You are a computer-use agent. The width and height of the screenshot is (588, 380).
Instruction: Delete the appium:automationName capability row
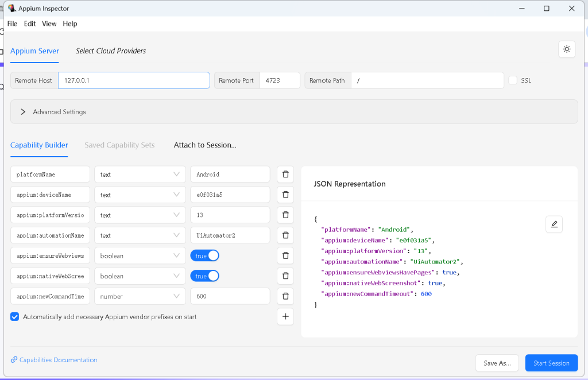pyautogui.click(x=285, y=235)
